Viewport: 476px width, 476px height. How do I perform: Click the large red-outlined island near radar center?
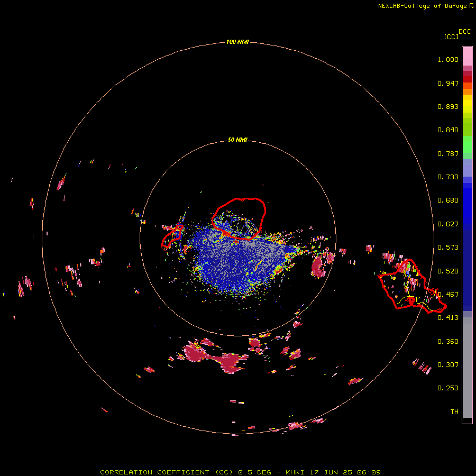pos(239,218)
